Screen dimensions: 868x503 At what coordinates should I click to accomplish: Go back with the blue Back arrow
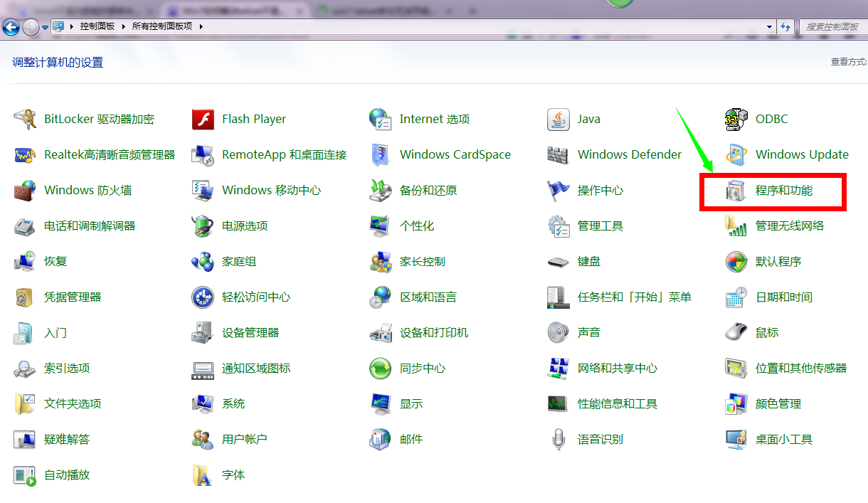point(11,27)
